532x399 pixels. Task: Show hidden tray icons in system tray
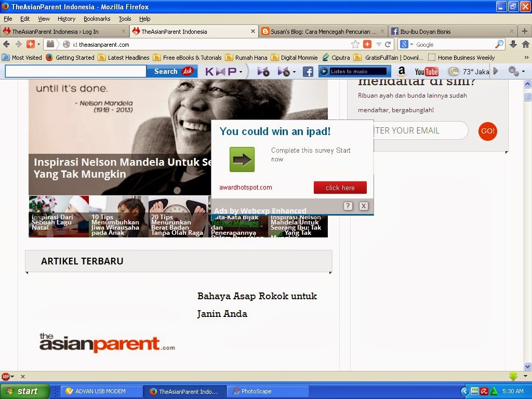point(465,391)
